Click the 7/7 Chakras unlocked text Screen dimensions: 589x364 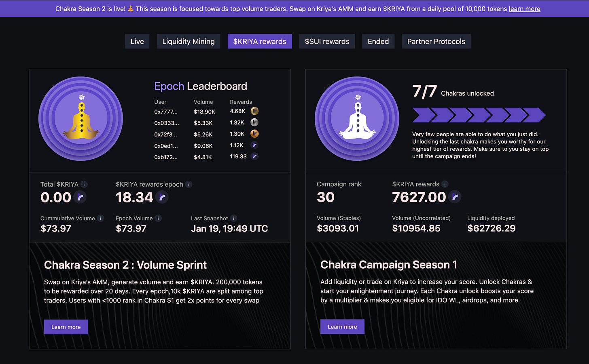tap(453, 92)
